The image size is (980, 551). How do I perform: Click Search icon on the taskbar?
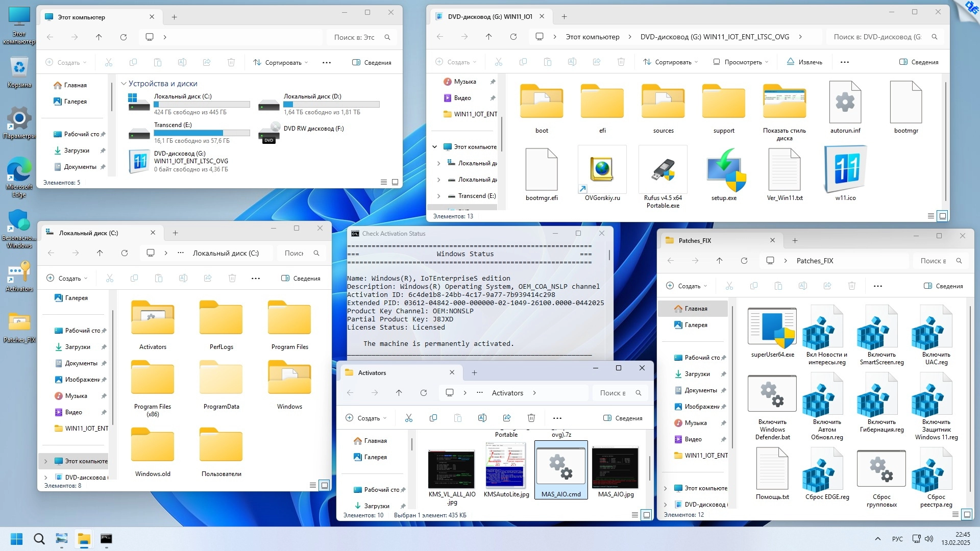[x=39, y=539]
